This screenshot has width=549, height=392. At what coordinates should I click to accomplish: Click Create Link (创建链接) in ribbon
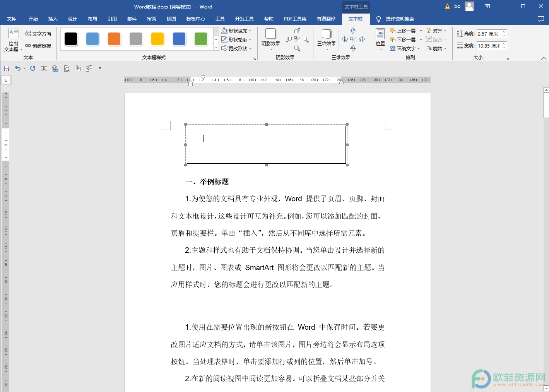[38, 46]
